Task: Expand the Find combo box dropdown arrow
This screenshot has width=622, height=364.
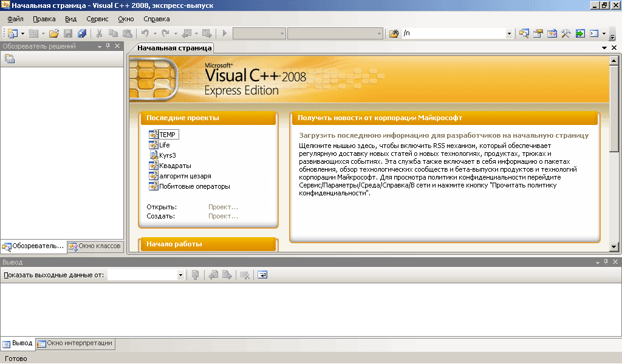Action: pyautogui.click(x=509, y=33)
